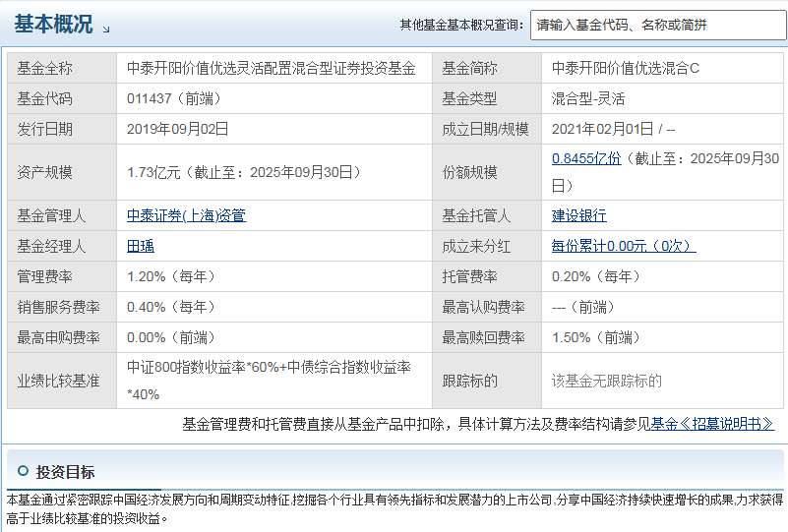The image size is (788, 532).
Task: Select the management fee value 1.20%（每年）
Action: [171, 276]
